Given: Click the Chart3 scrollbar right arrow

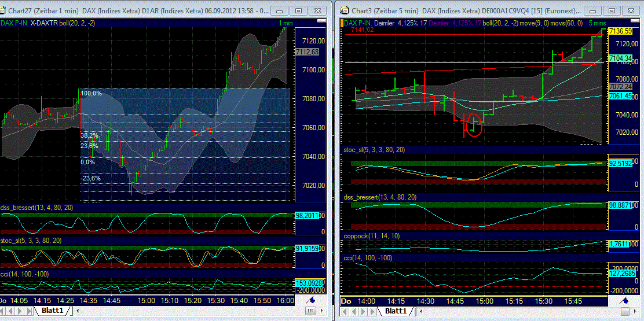Looking at the screenshot, I should pos(634,312).
